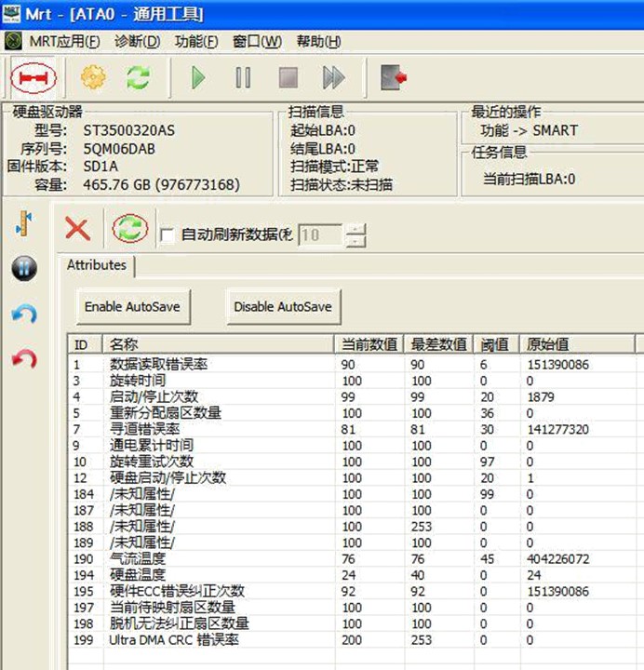Image resolution: width=644 pixels, height=670 pixels.
Task: Click the exit icon with red arrow
Action: 394,77
